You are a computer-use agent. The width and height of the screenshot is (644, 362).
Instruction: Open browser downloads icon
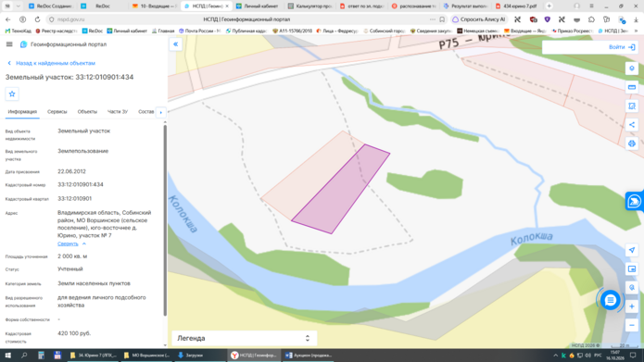(636, 19)
